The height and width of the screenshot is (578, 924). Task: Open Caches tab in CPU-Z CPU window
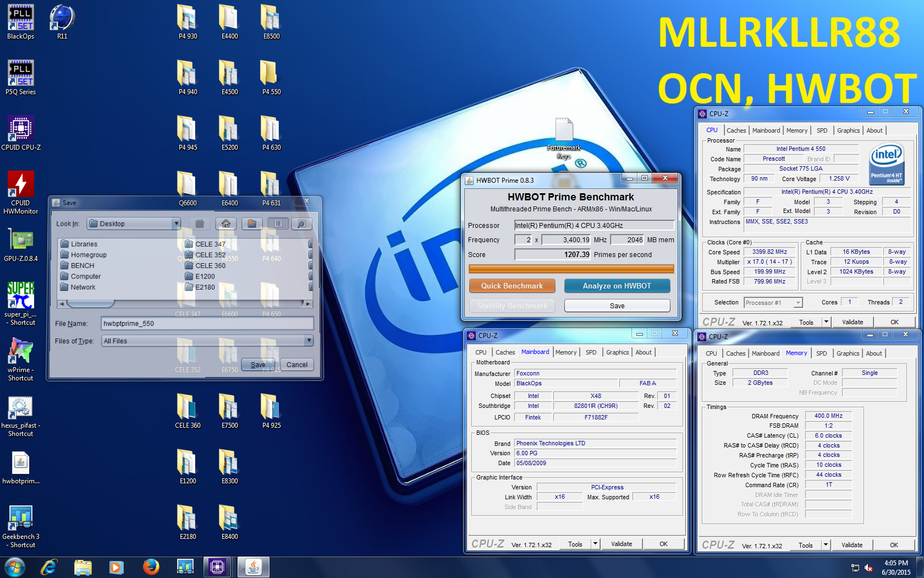[x=736, y=130]
